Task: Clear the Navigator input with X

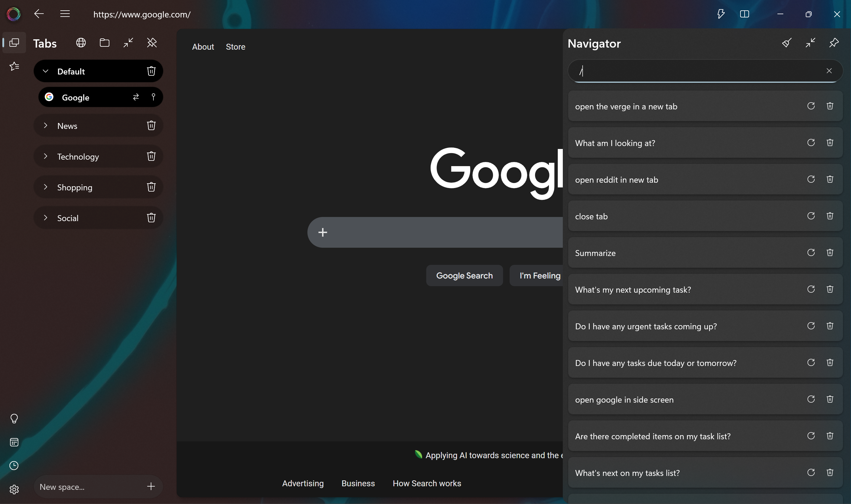Action: (x=829, y=71)
